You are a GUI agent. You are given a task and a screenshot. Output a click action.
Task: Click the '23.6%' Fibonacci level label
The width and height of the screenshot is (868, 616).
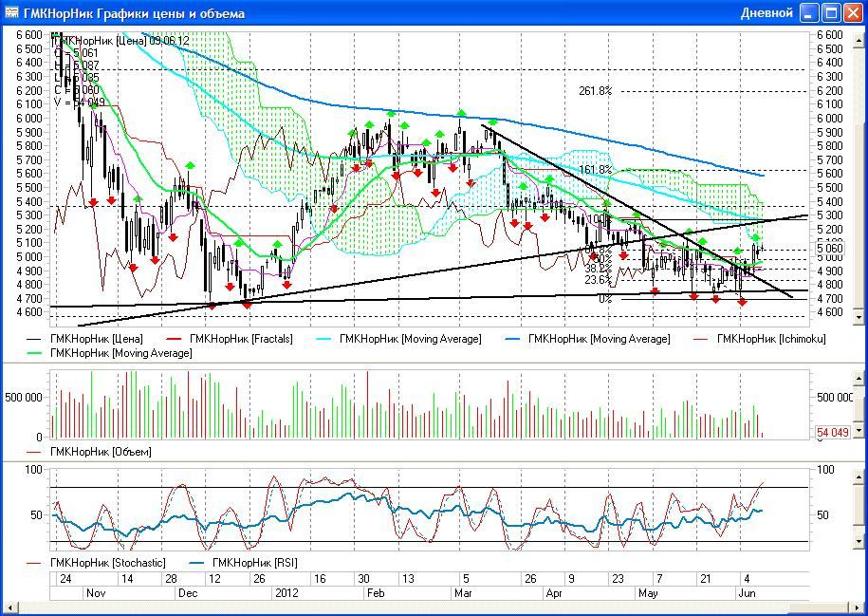599,280
